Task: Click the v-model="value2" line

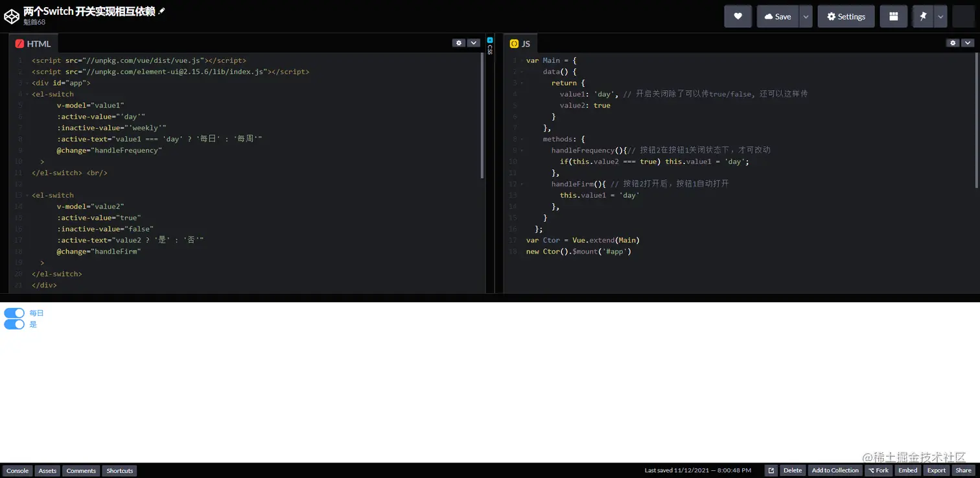Action: pos(90,206)
